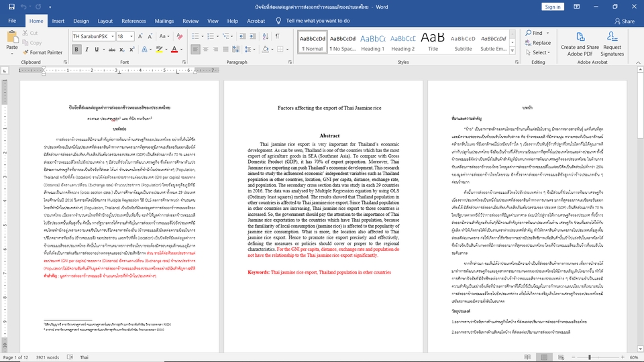Decrease font size with shrink font icon
The height and width of the screenshot is (362, 644).
click(x=150, y=36)
